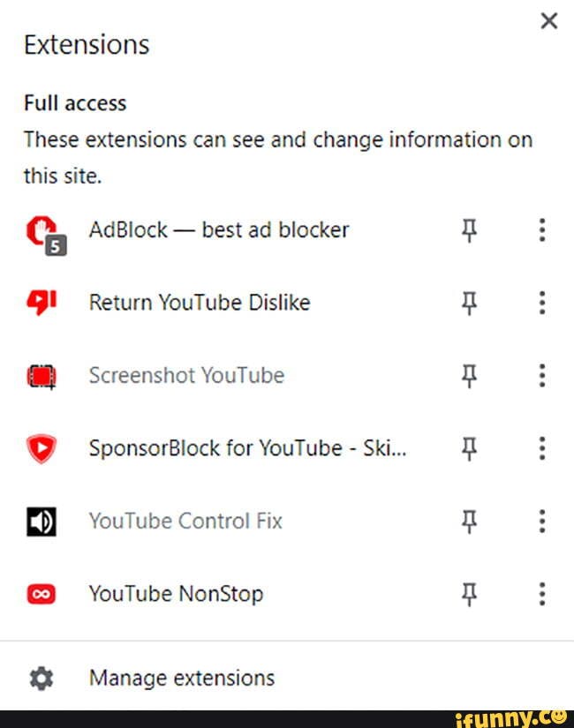Click the SponsorBlock shield icon
This screenshot has height=728, width=574.
(42, 447)
